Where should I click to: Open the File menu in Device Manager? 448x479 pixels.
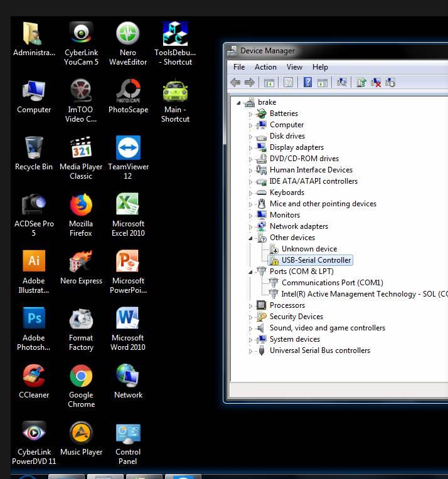239,67
